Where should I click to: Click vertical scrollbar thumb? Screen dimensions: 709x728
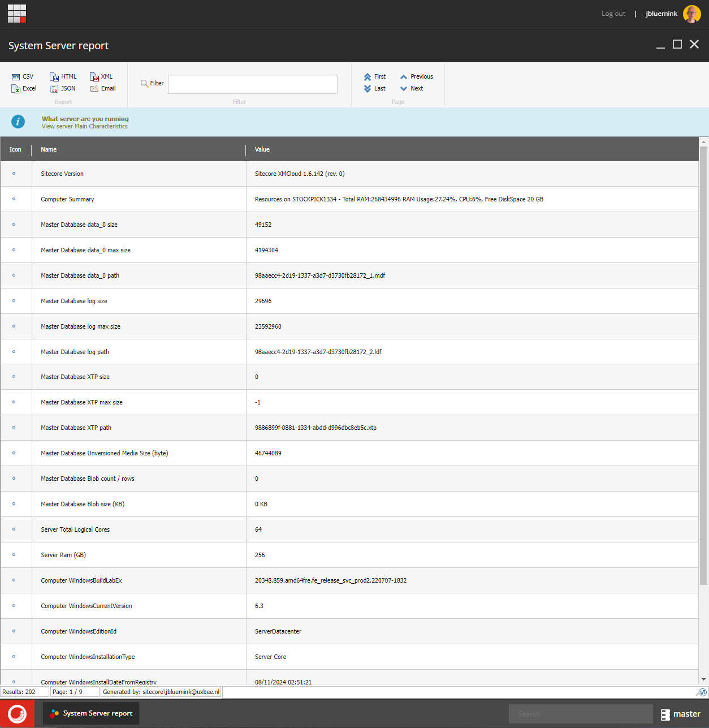(703, 365)
